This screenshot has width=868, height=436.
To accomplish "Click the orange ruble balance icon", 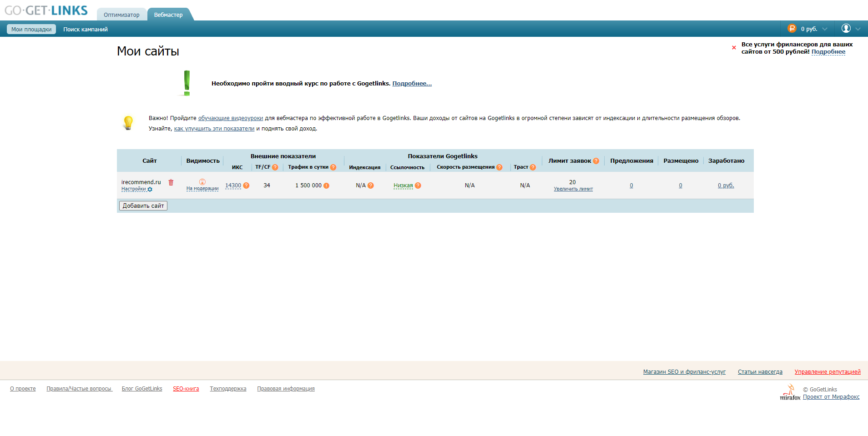I will point(792,28).
